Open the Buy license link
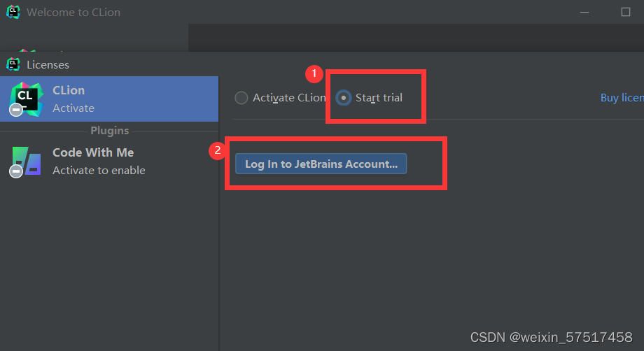644x351 pixels. coord(622,98)
